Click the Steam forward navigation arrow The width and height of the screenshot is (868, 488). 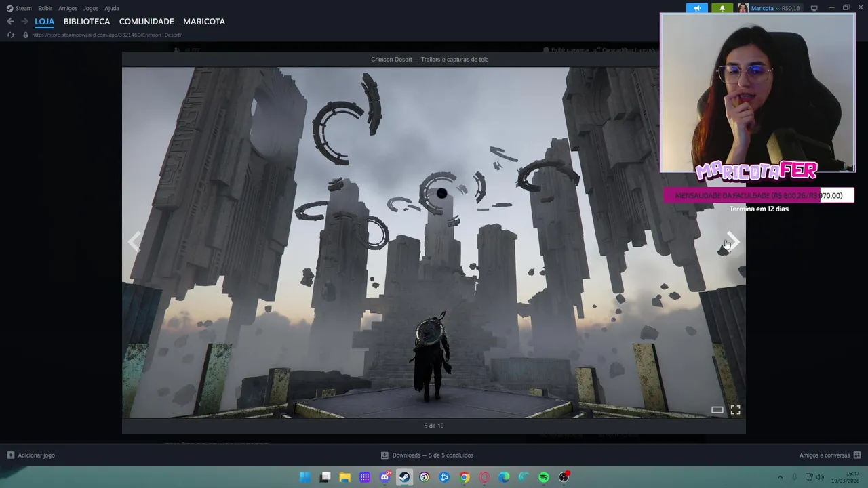[24, 22]
